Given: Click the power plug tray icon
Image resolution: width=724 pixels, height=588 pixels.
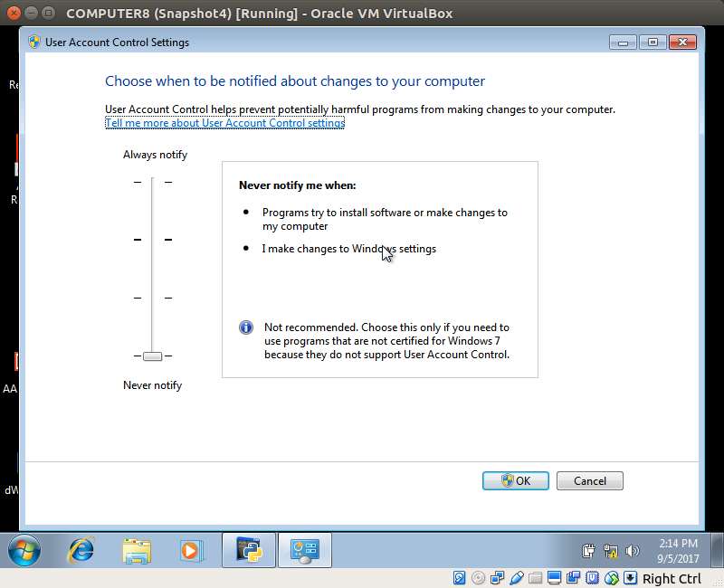Looking at the screenshot, I should point(588,549).
